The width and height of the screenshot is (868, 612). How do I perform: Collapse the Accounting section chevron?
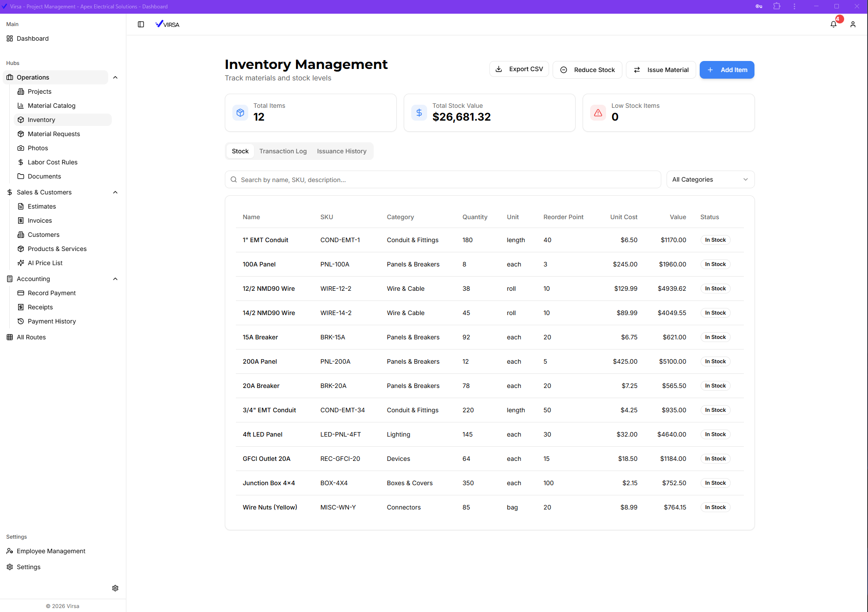tap(115, 279)
